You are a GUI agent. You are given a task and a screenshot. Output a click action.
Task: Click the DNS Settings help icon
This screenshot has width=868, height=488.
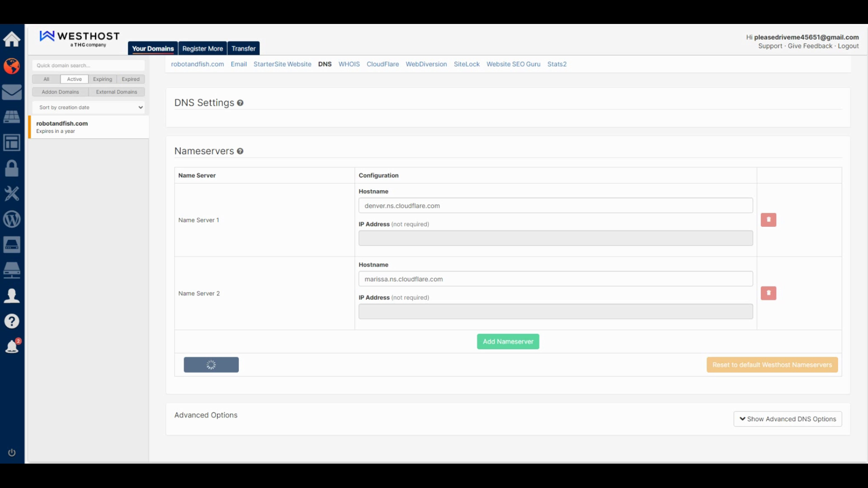pos(240,103)
